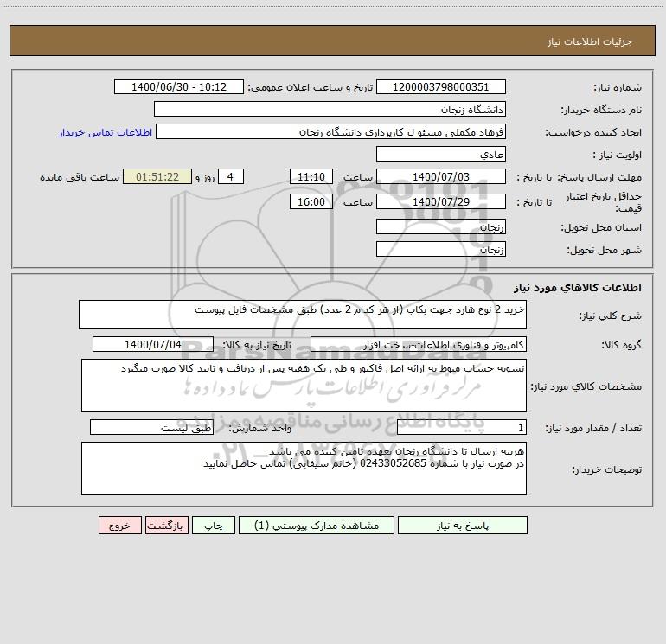
Task: Click the خروج exit button
Action: 119,525
